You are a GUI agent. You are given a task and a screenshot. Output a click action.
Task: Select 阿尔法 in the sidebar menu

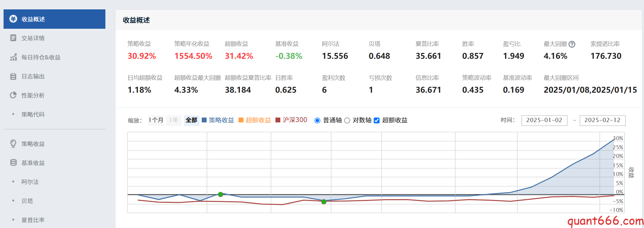[x=30, y=182]
